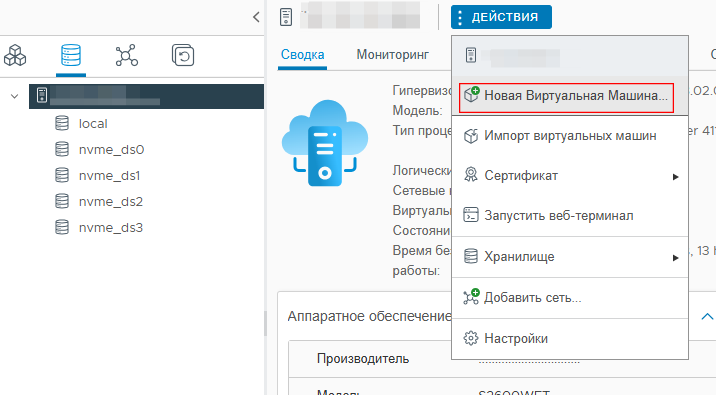Click the host icon at menu top
Viewport: 716px width, 395px height.
coord(471,56)
